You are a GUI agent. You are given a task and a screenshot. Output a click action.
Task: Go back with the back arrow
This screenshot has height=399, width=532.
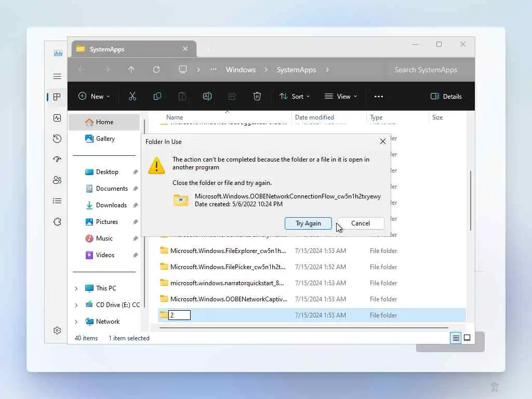click(x=82, y=70)
